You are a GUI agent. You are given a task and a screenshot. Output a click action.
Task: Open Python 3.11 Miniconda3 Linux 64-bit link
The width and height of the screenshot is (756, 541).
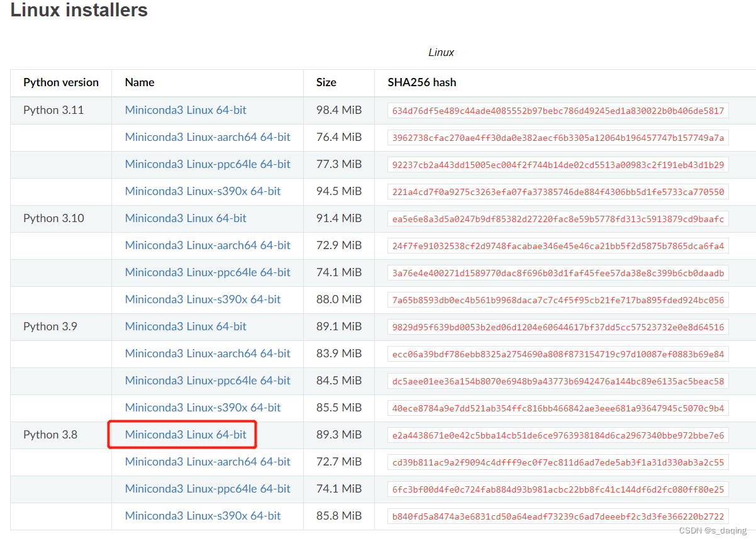point(186,110)
